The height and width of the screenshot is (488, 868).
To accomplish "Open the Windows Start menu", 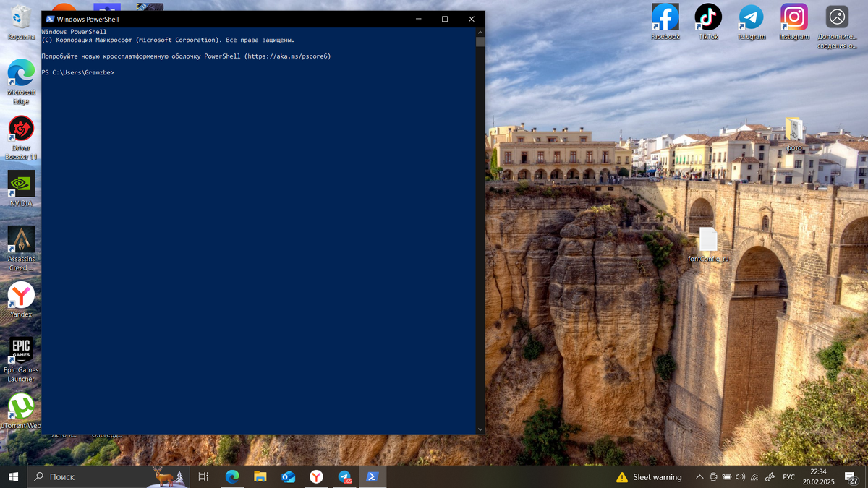I will pyautogui.click(x=13, y=476).
